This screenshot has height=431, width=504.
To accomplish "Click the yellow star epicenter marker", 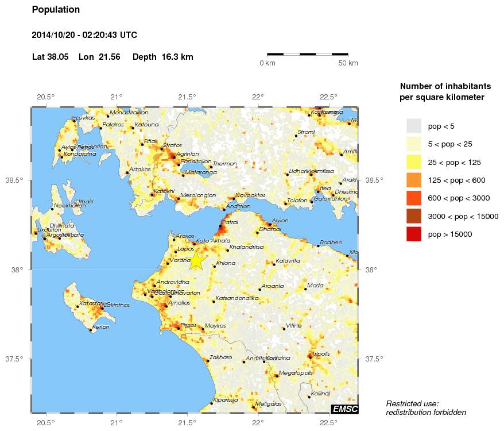I will (196, 260).
